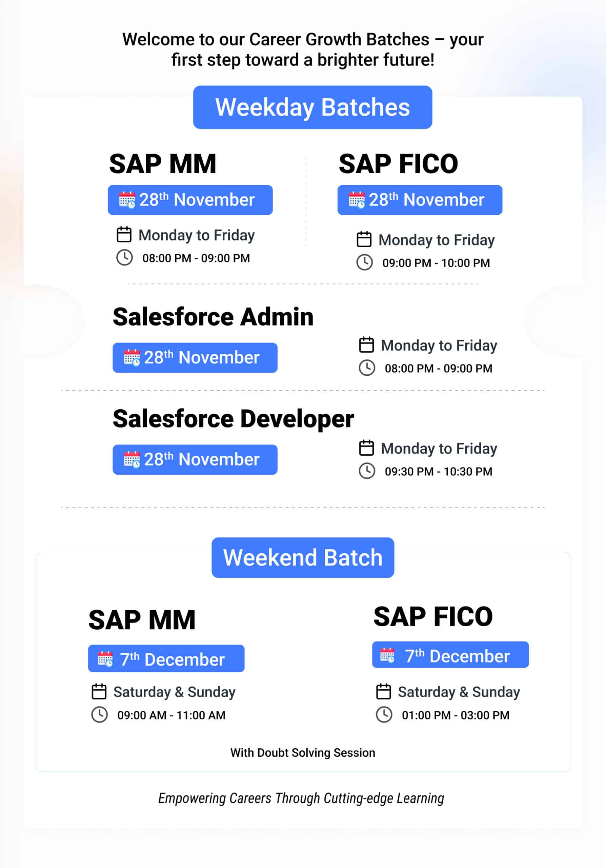
Task: Click the calendar icon beside Salesforce Admin's Monday to Friday
Action: (366, 345)
